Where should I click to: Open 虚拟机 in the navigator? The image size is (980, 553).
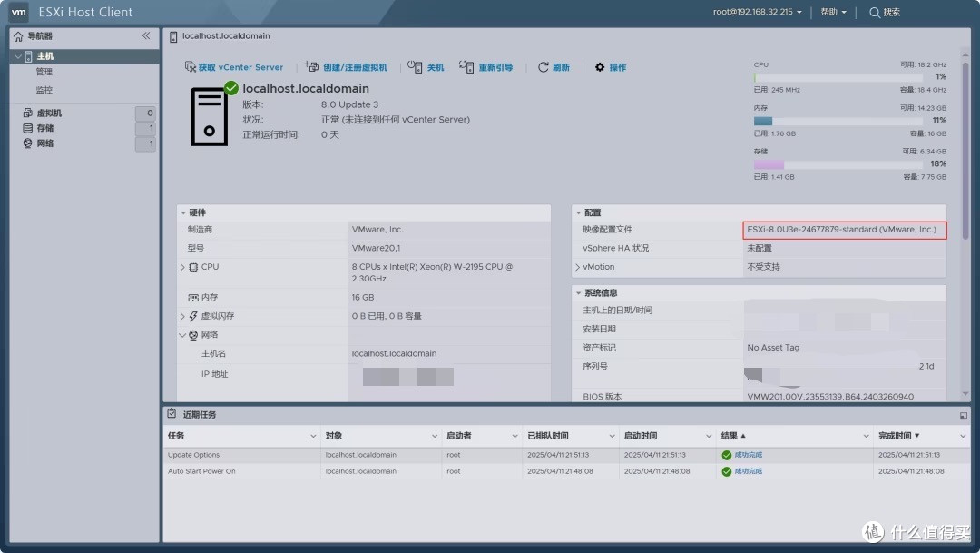pyautogui.click(x=49, y=114)
